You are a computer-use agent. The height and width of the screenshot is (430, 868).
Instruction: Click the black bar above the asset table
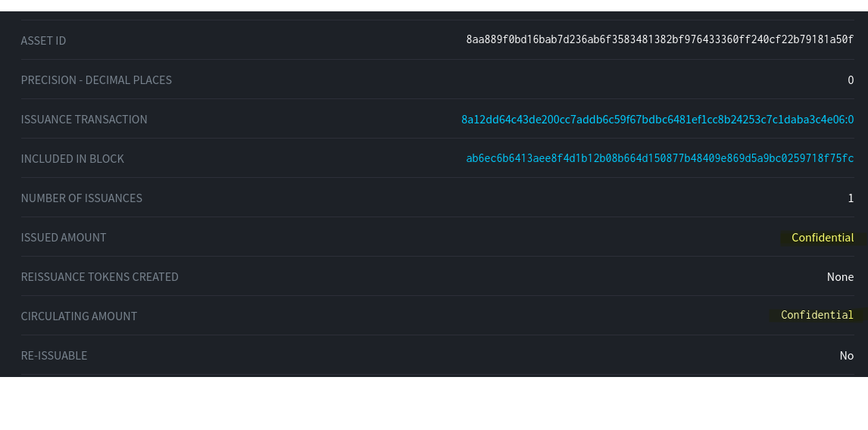tap(434, 5)
